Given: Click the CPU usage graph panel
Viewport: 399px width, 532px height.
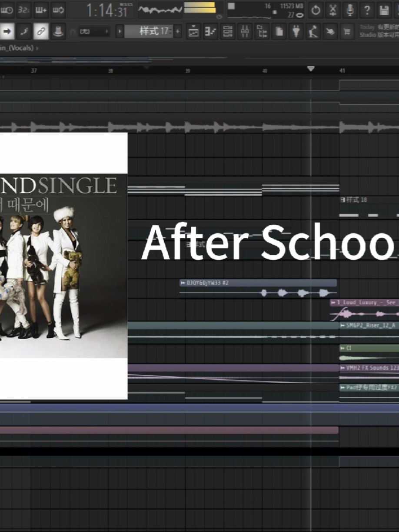Looking at the screenshot, I should pos(250,10).
